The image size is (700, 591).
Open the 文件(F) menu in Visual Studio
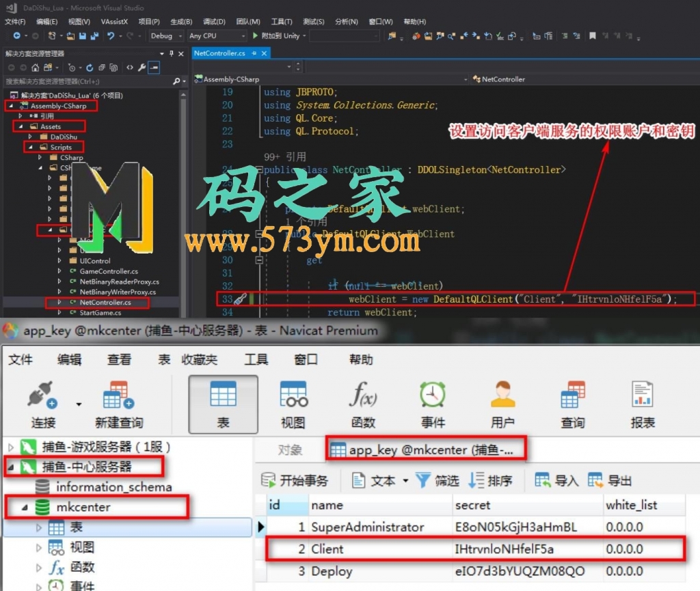click(x=15, y=21)
